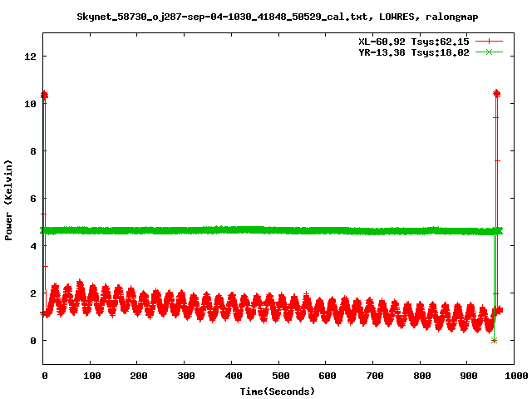This screenshot has width=532, height=399.
Task: Click the x-axis tick label 700
Action: (x=375, y=376)
